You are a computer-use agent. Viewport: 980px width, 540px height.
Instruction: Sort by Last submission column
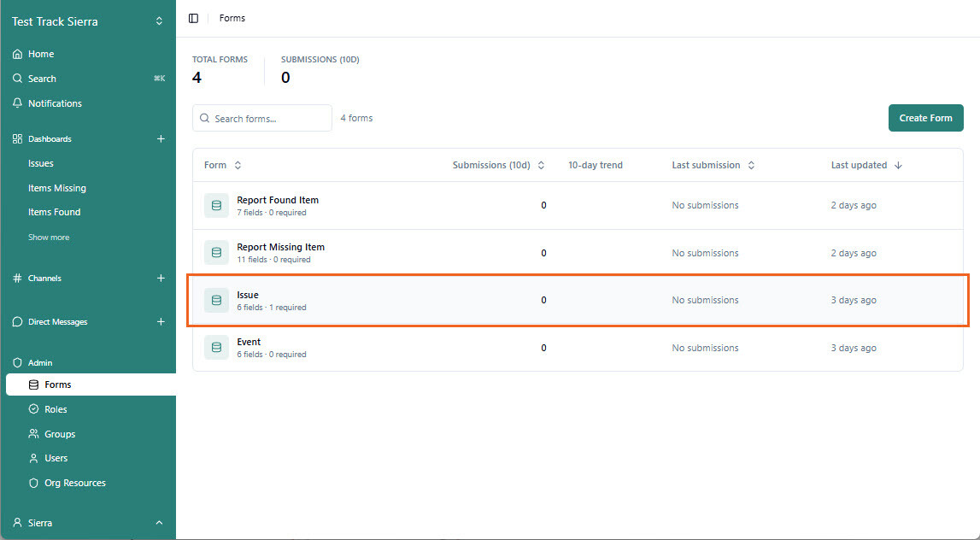point(713,165)
